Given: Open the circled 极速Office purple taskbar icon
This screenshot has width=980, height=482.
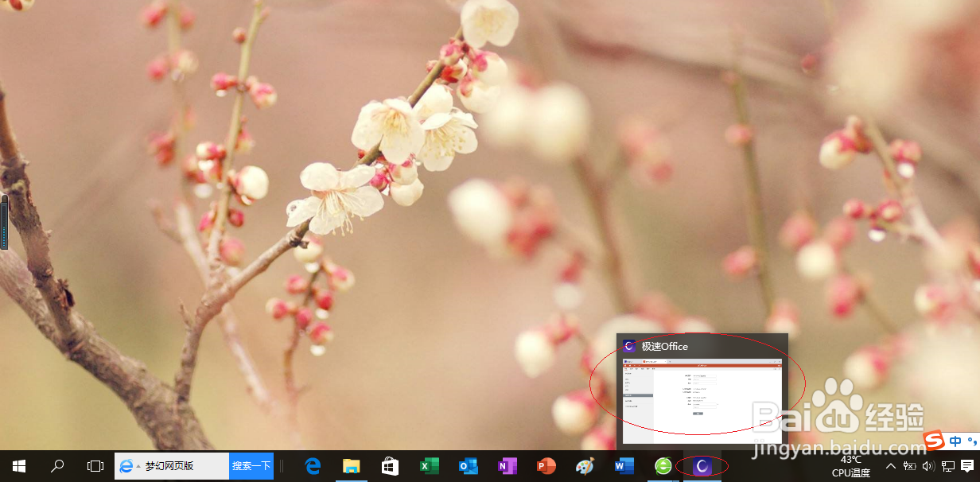Looking at the screenshot, I should click(702, 466).
